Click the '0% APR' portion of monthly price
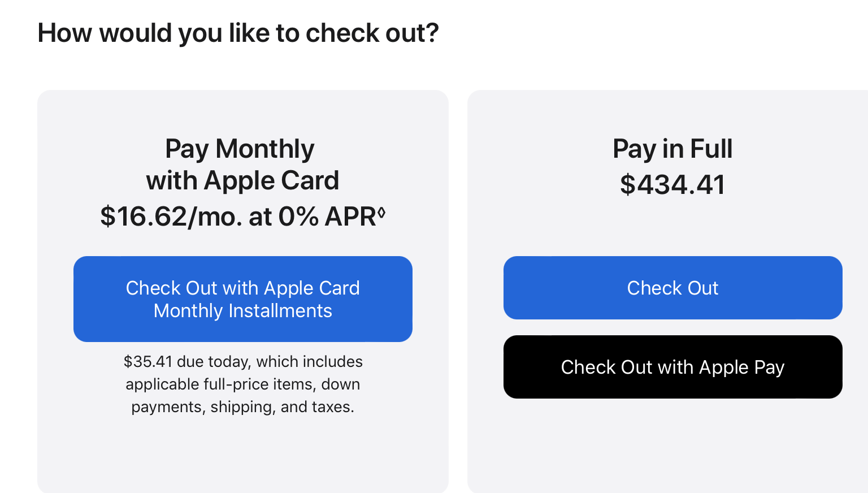This screenshot has width=868, height=493. tap(327, 217)
